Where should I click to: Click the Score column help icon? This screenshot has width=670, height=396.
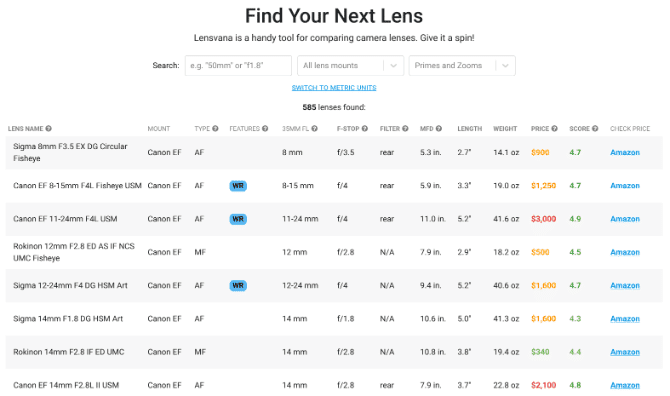[595, 129]
